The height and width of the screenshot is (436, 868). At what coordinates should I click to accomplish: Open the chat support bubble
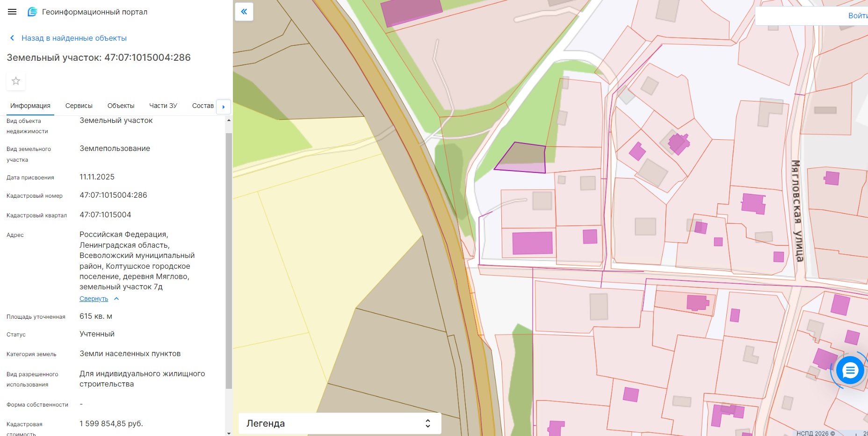point(850,371)
